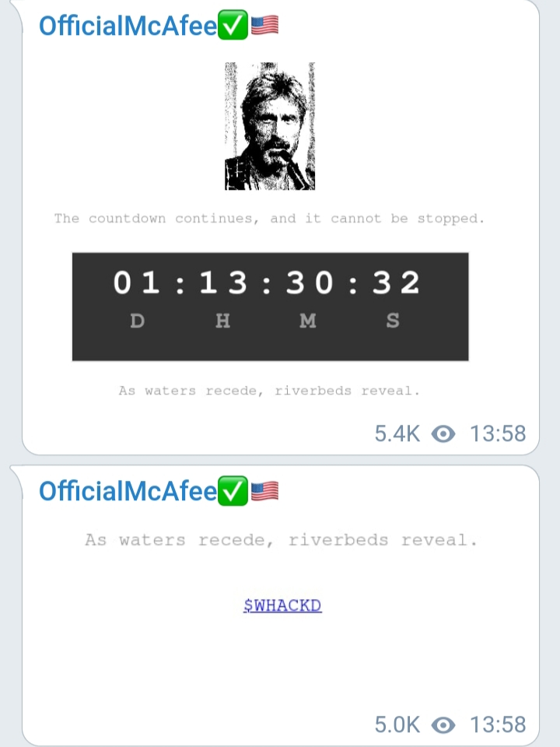Click the 5.0K view count

coord(397,724)
